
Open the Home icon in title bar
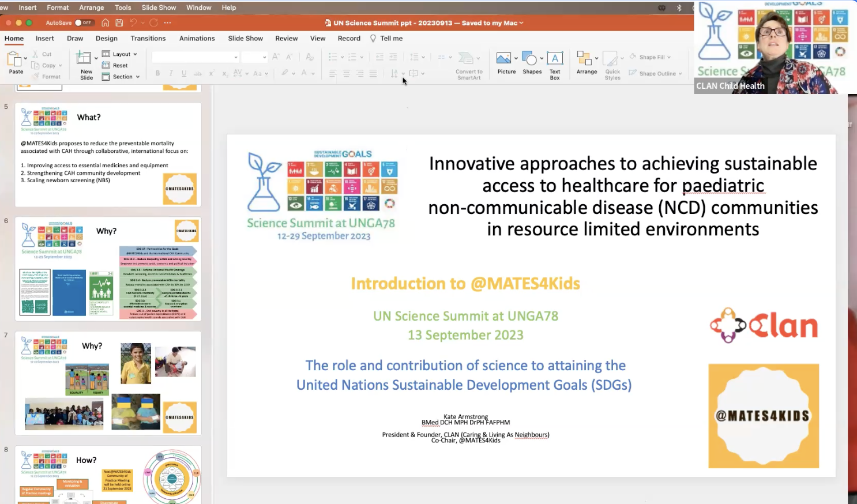pos(105,23)
